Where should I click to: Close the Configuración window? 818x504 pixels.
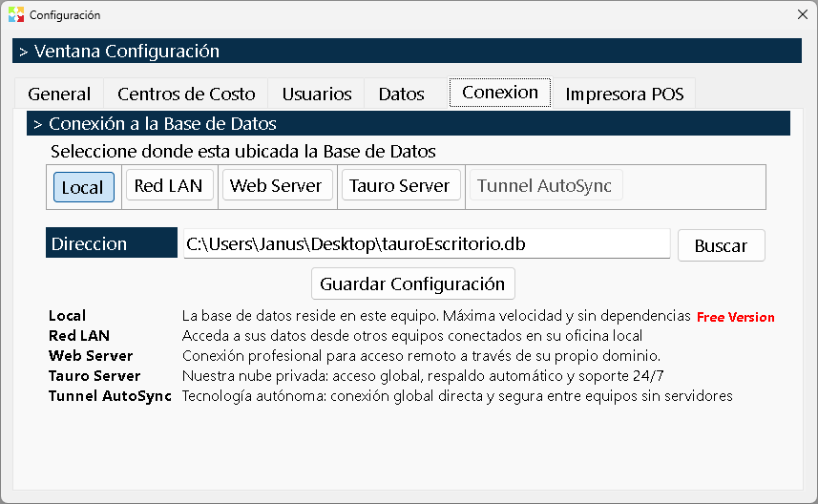[x=803, y=14]
